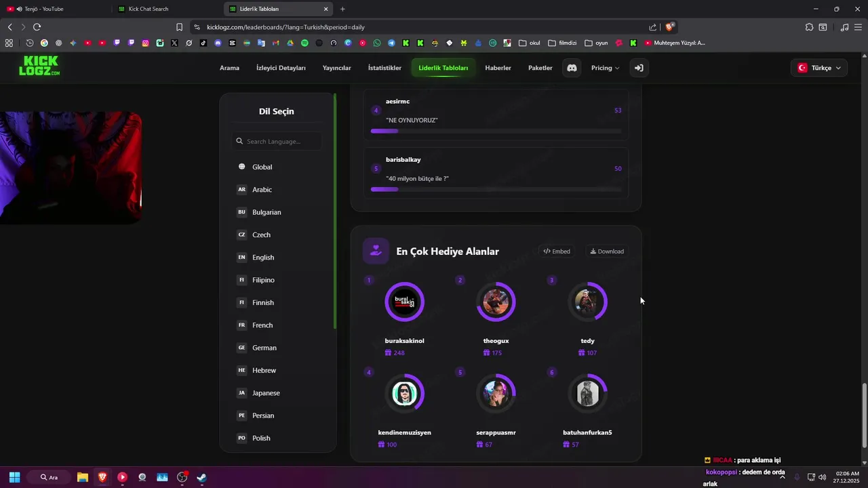The height and width of the screenshot is (488, 868).
Task: Open Paketler nav item
Action: [540, 68]
